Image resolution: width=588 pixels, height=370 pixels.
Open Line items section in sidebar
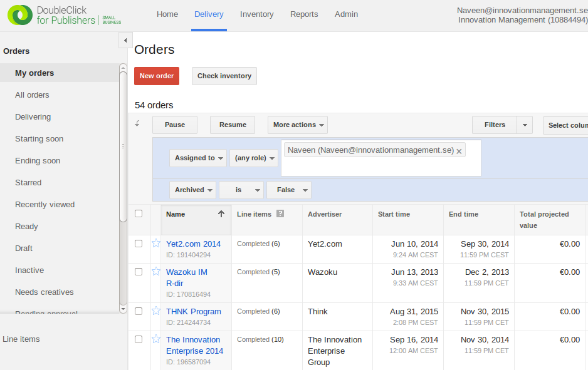click(x=21, y=339)
